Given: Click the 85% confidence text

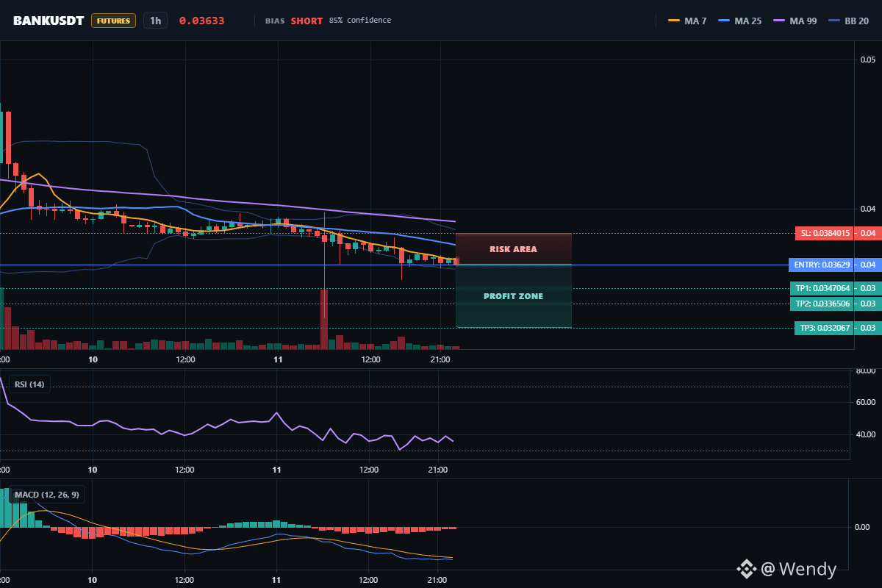Looking at the screenshot, I should point(360,21).
